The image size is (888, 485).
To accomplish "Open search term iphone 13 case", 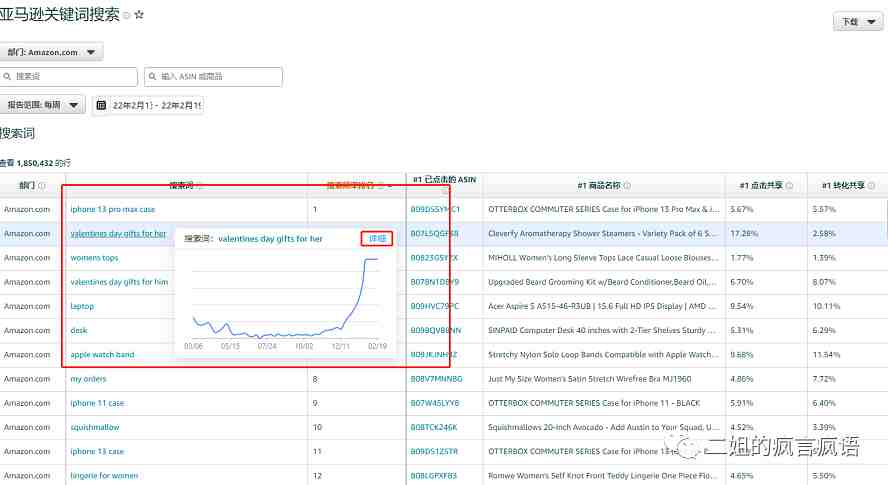I will coord(97,452).
